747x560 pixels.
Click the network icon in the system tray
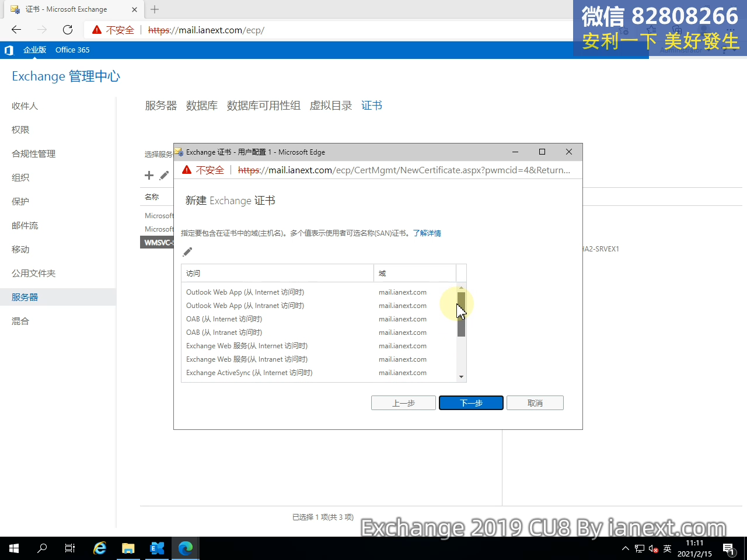[640, 548]
